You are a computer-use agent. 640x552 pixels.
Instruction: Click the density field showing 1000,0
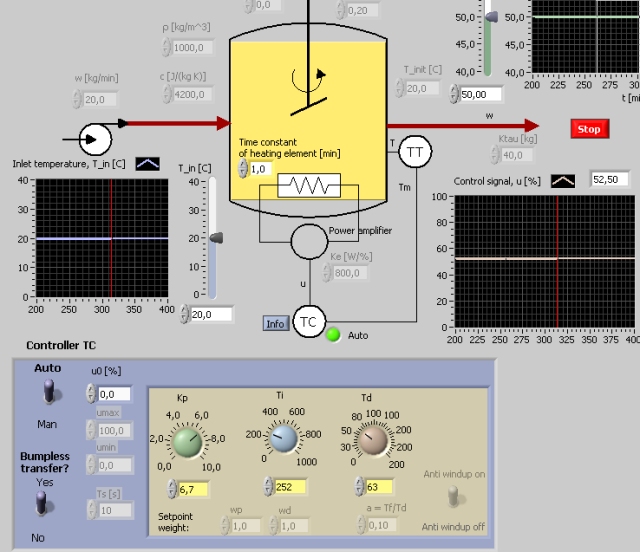192,48
